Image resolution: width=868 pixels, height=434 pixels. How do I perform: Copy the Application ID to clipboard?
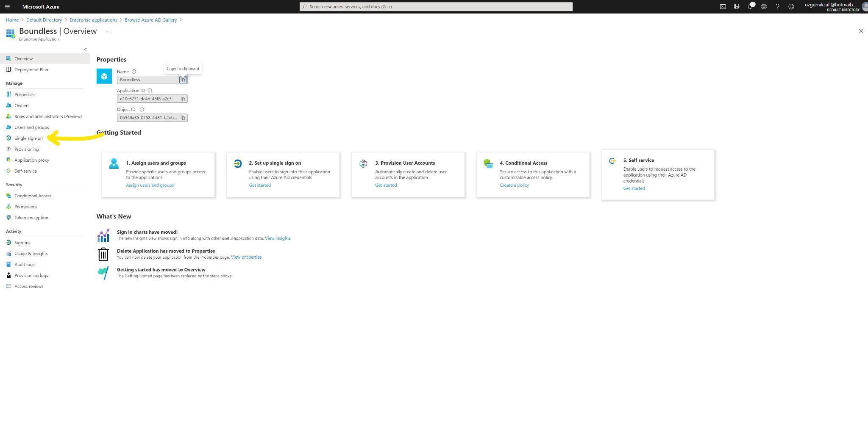(x=183, y=99)
